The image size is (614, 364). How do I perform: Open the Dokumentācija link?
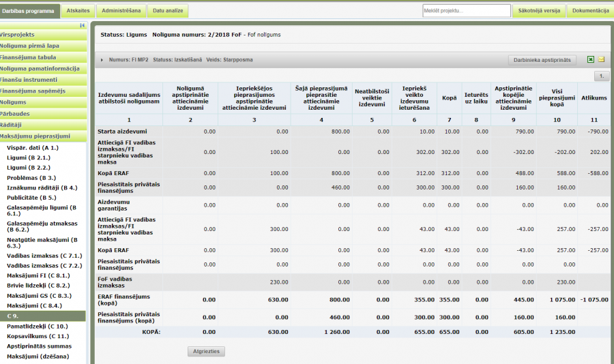click(x=590, y=11)
